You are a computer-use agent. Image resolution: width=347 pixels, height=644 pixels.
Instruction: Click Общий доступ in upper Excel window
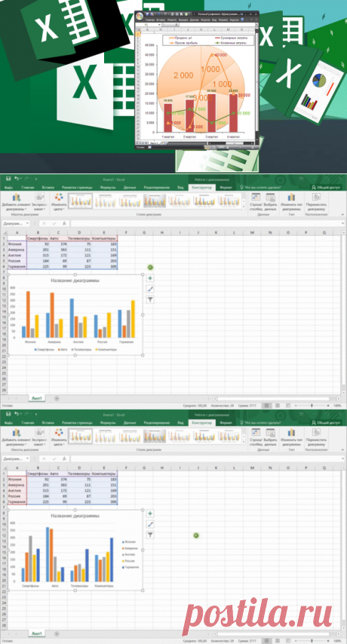point(326,187)
